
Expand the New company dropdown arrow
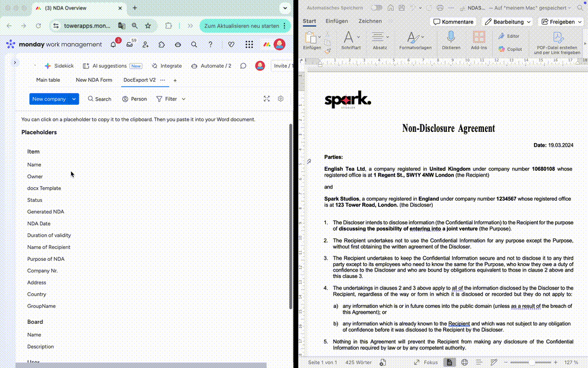pos(74,99)
